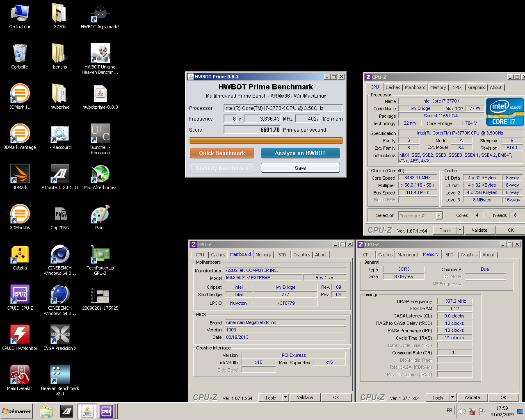Click the Quick Benchmark button
The width and height of the screenshot is (525, 420).
click(222, 153)
